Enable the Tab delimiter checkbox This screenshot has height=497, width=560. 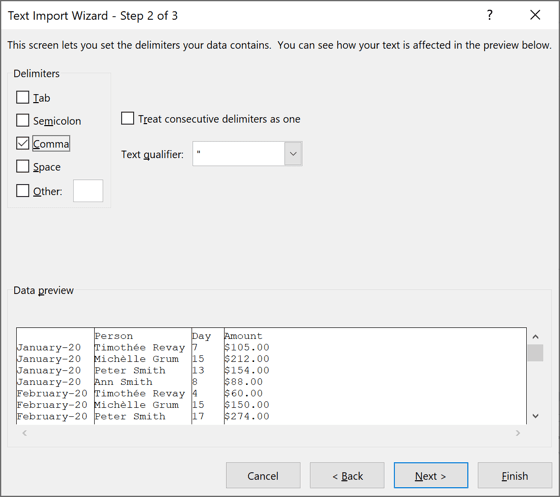[22, 97]
